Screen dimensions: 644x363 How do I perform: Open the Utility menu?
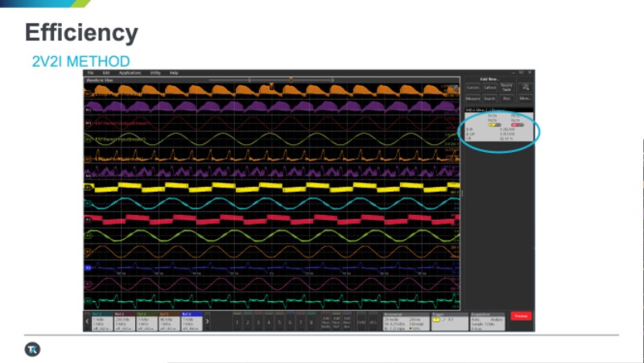[x=155, y=73]
